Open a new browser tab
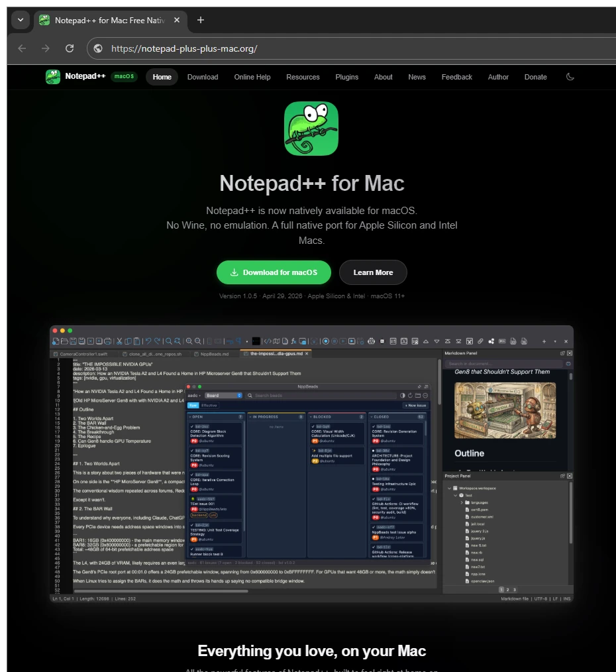This screenshot has width=616, height=672. tap(201, 20)
